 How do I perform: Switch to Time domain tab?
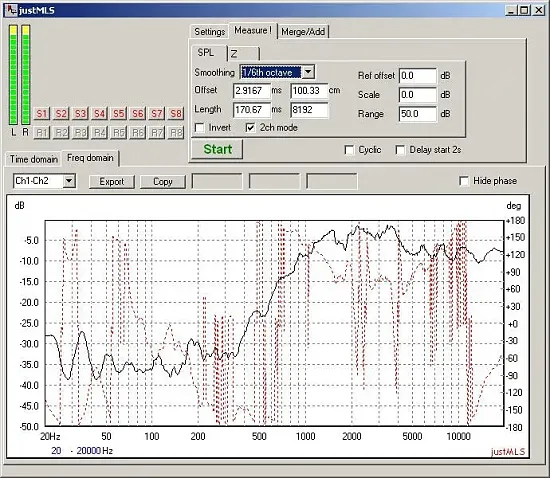click(x=34, y=159)
